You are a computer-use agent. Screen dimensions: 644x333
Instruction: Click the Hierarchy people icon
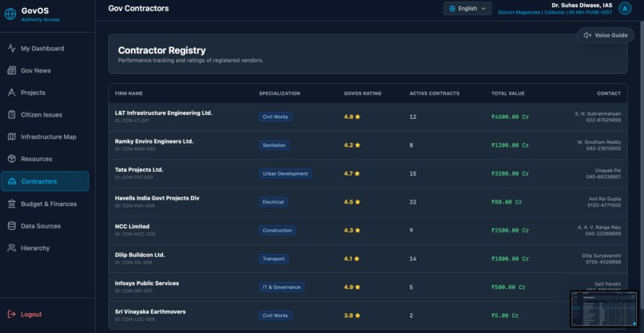(12, 248)
